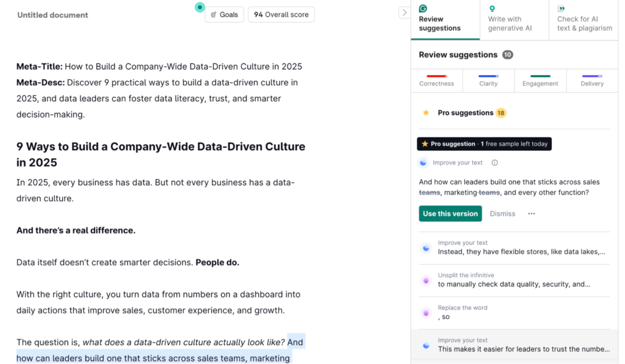Click the info icon beside Improve your text

coord(494,162)
